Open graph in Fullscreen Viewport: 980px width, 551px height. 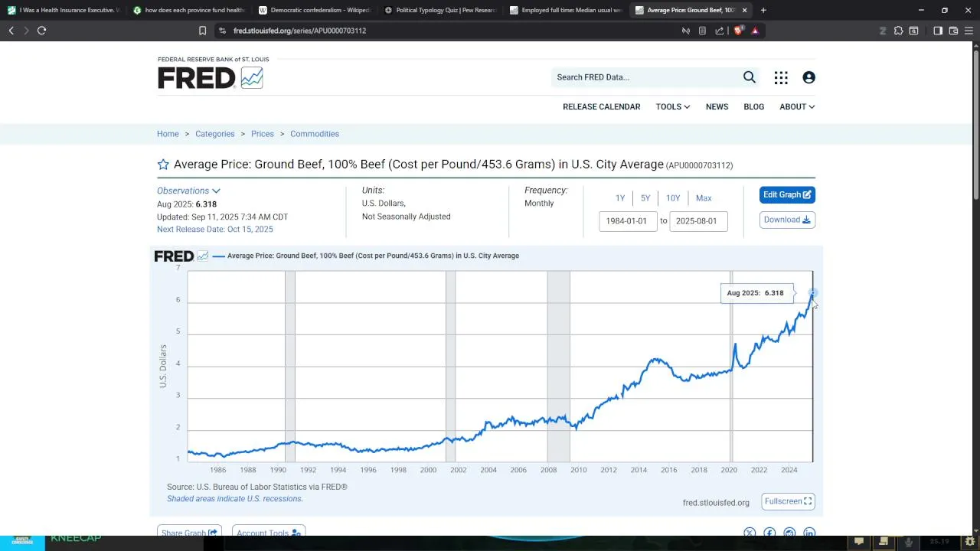[788, 501]
